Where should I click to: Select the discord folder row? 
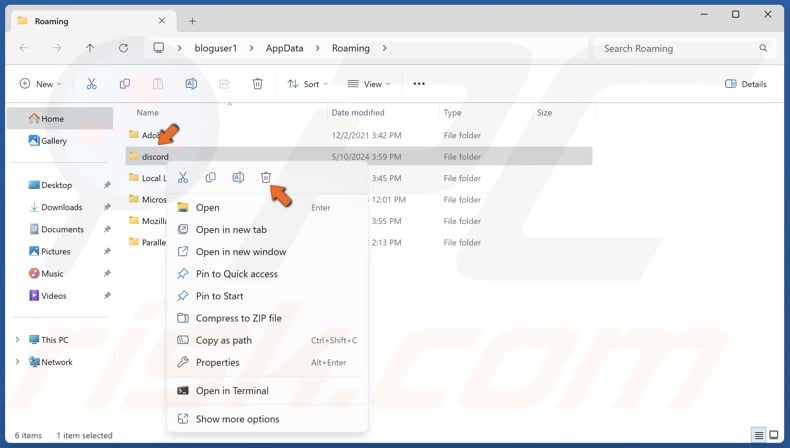(359, 156)
